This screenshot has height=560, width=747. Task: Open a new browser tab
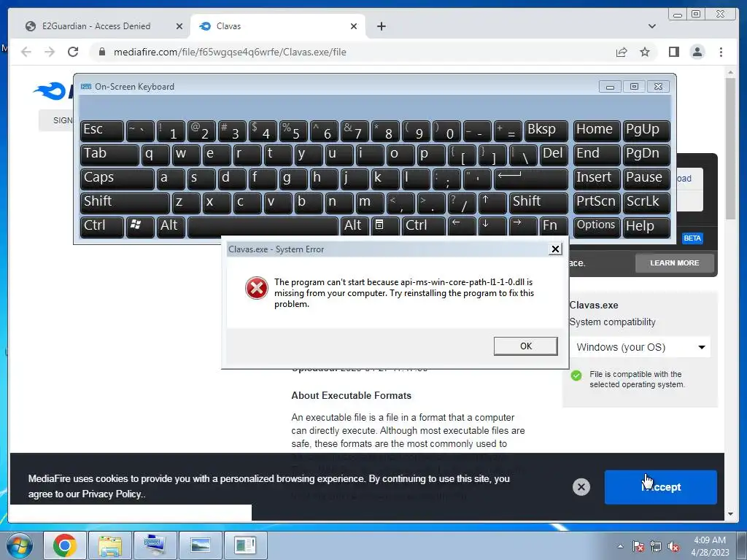coord(381,26)
